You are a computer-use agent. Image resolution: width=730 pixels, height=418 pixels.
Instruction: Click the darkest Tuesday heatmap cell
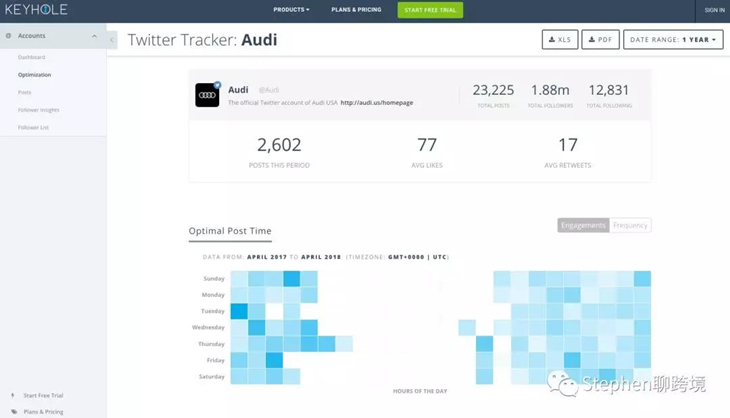239,311
